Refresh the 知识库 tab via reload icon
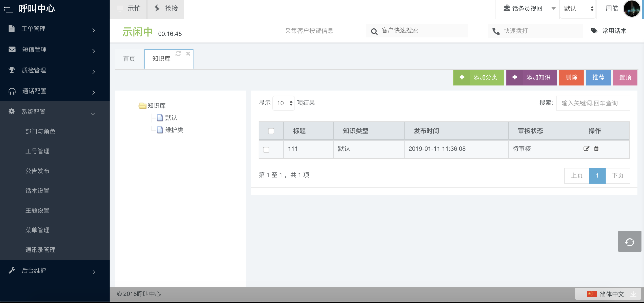Image resolution: width=644 pixels, height=303 pixels. coord(178,54)
